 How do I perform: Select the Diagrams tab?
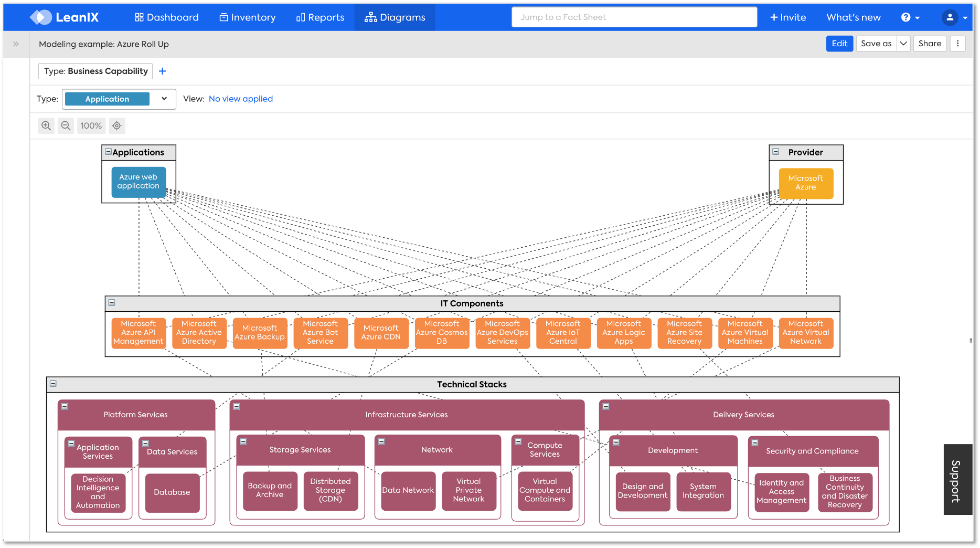click(x=395, y=17)
